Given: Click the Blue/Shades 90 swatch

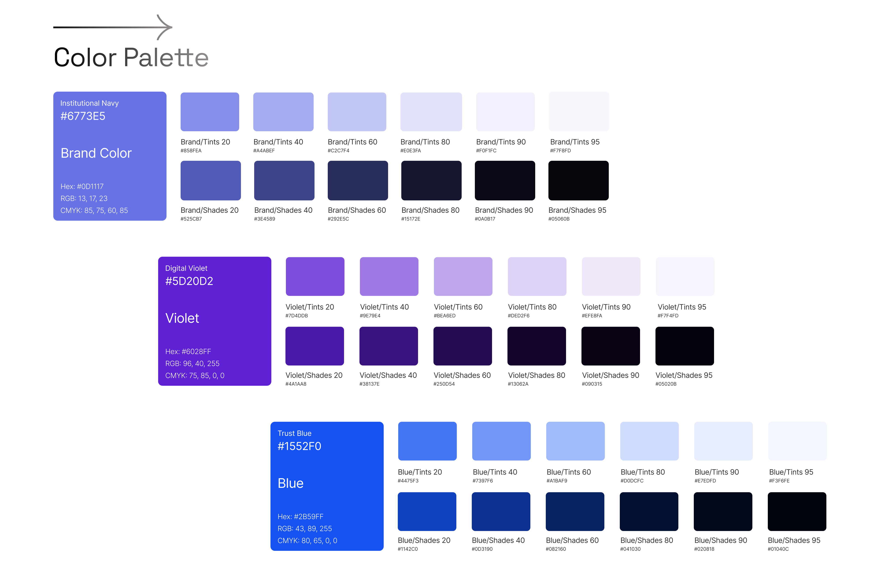Looking at the screenshot, I should [x=723, y=512].
